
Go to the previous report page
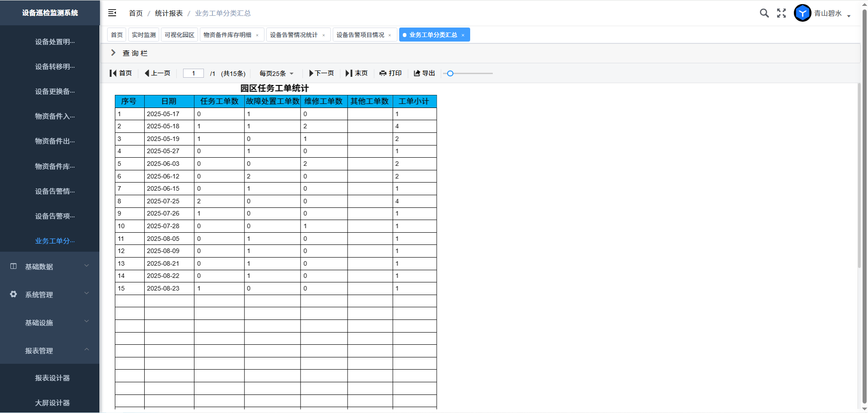[157, 73]
